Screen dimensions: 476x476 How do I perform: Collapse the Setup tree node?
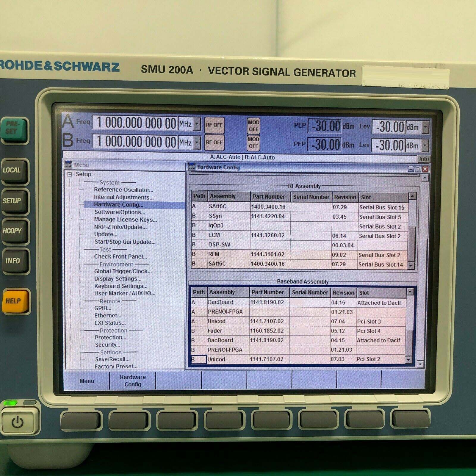(x=70, y=174)
